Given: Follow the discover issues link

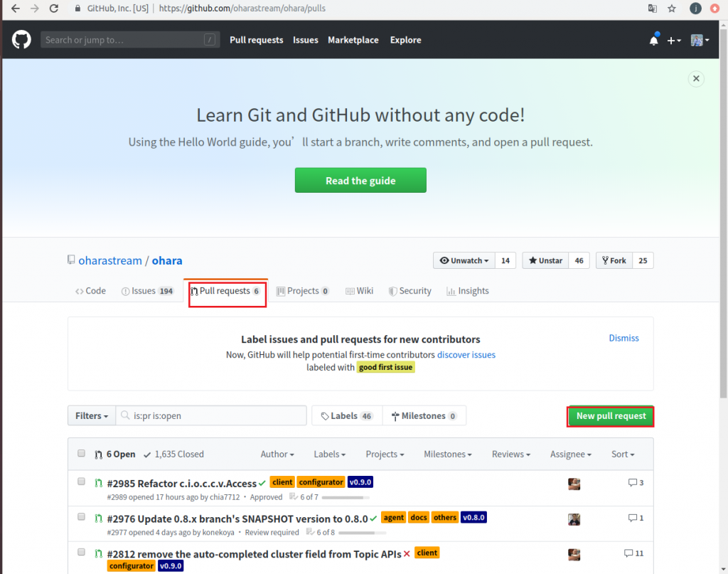Looking at the screenshot, I should [466, 355].
